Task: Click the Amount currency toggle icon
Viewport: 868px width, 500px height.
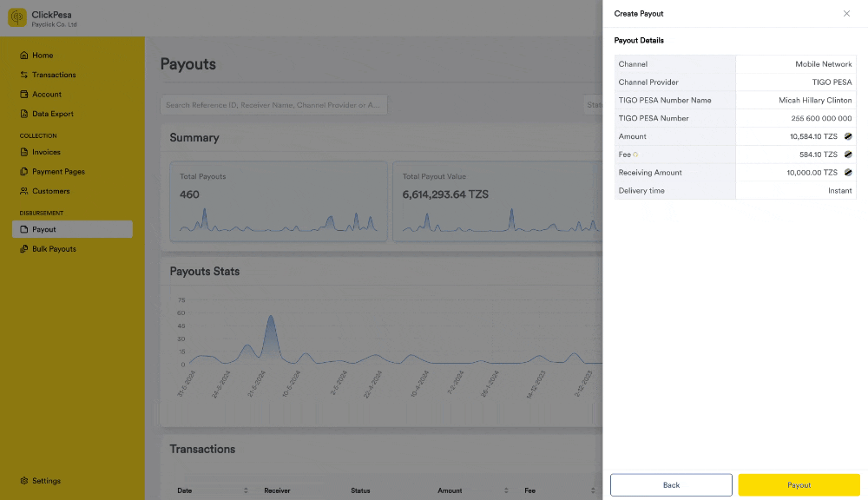Action: click(847, 136)
